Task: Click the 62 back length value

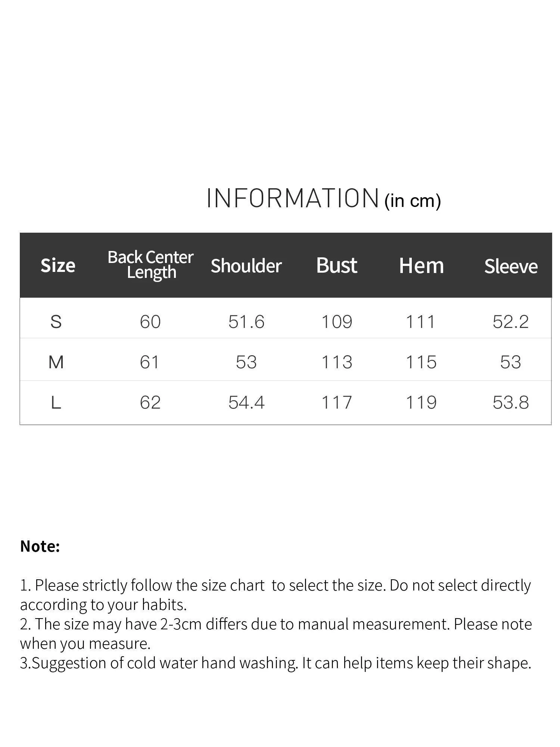Action: 150,403
